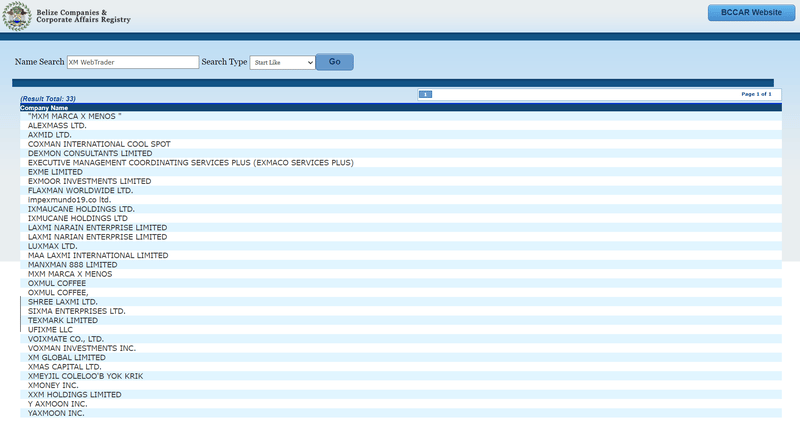Screen dimensions: 800x426
Task: Click the Page 1 of 1 indicator
Action: coord(756,94)
